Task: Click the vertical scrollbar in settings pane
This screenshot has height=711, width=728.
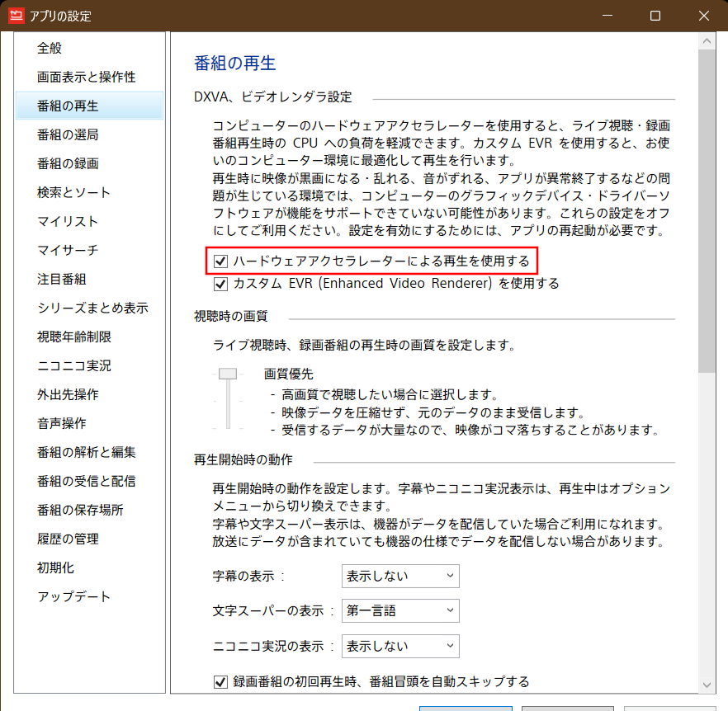Action: coord(706,206)
